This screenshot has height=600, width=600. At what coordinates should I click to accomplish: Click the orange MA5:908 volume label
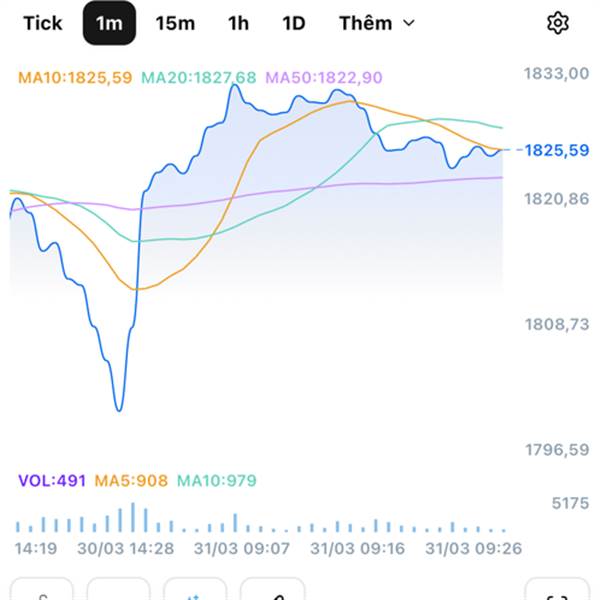click(x=131, y=481)
